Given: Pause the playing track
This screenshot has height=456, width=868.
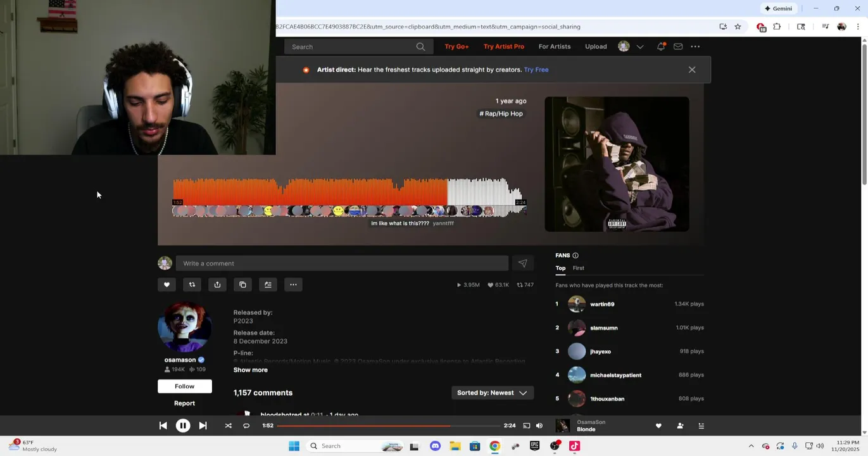Looking at the screenshot, I should click(182, 426).
